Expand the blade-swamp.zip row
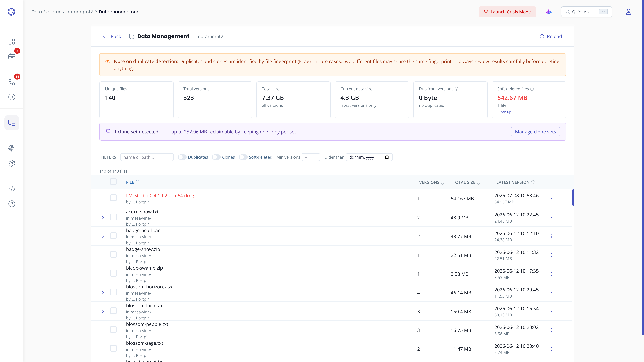The height and width of the screenshot is (362, 644). click(102, 274)
